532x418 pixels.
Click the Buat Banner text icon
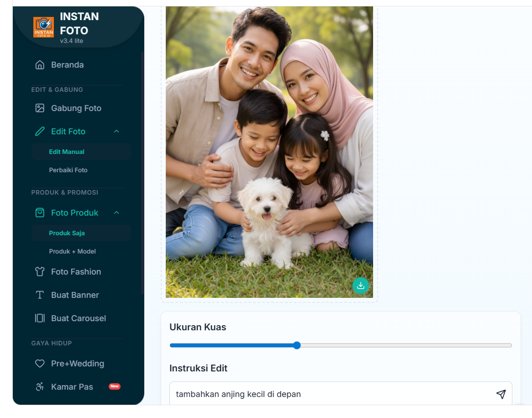(40, 295)
